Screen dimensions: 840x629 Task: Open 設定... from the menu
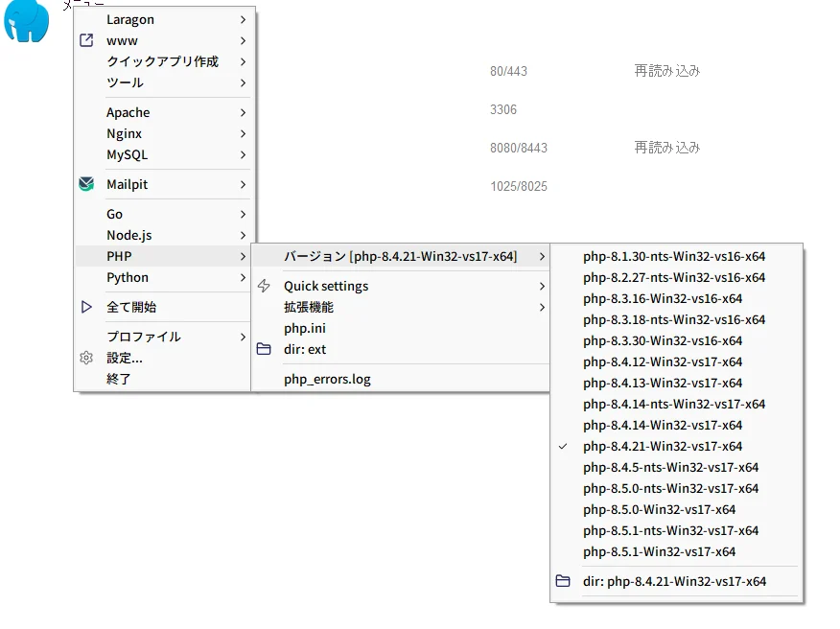point(162,358)
